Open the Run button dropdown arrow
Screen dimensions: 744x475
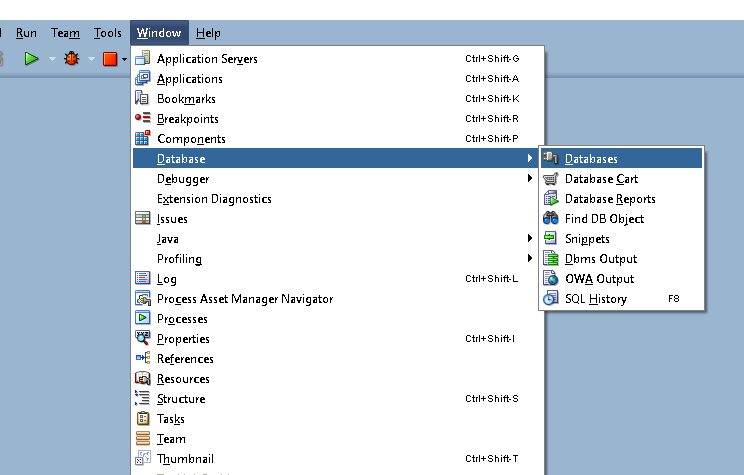click(52, 59)
